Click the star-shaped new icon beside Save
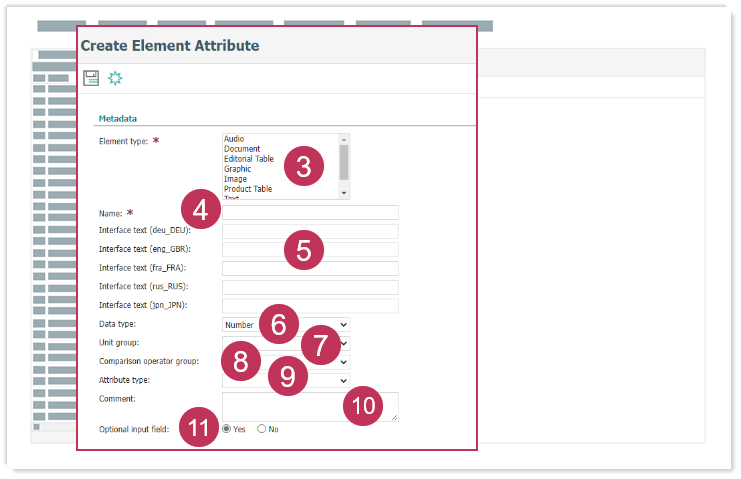Image resolution: width=741 pixels, height=479 pixels. pos(115,78)
